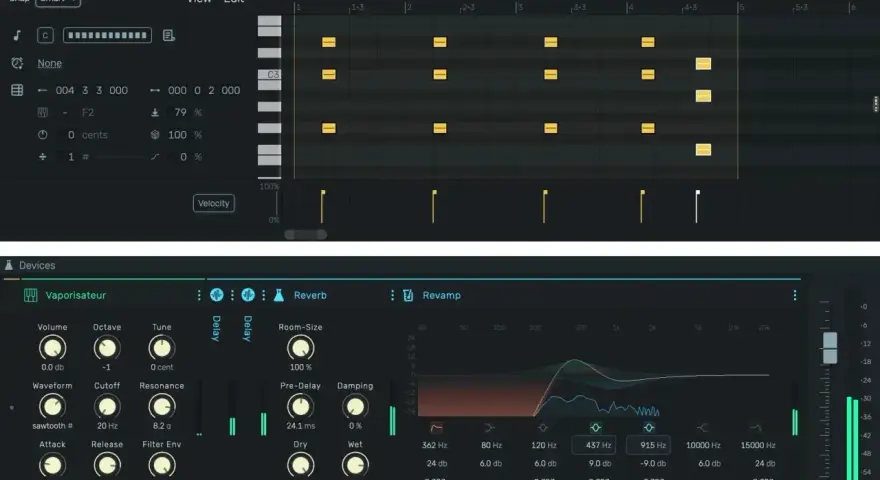Click the Revamp EQ device icon
880x480 pixels.
408,295
